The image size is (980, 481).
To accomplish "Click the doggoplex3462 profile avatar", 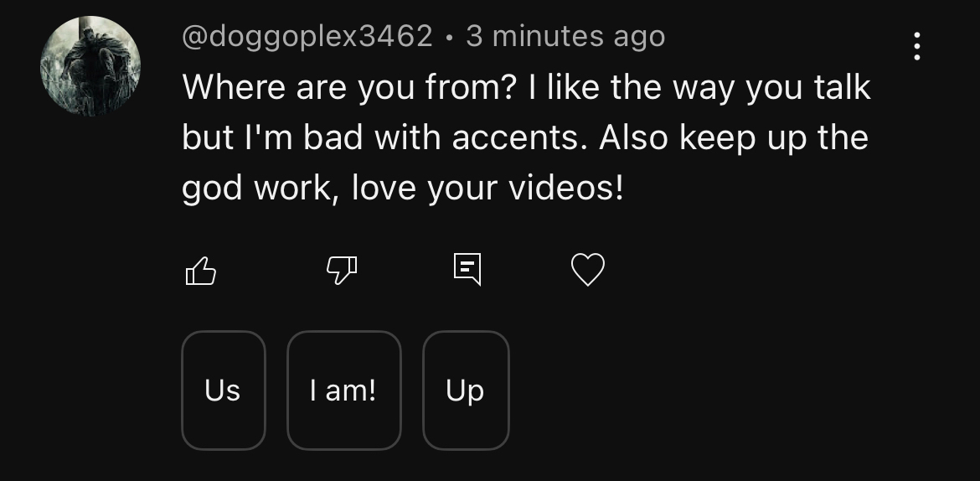I will point(90,66).
